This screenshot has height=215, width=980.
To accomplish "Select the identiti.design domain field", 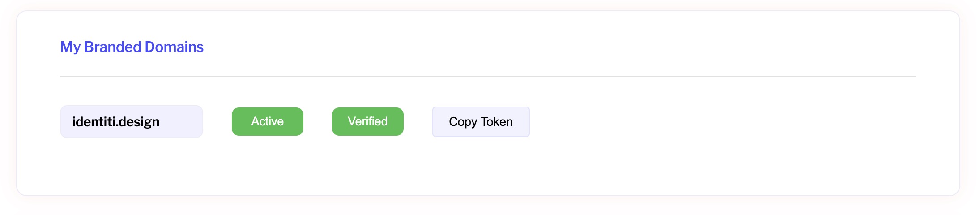I will (131, 122).
